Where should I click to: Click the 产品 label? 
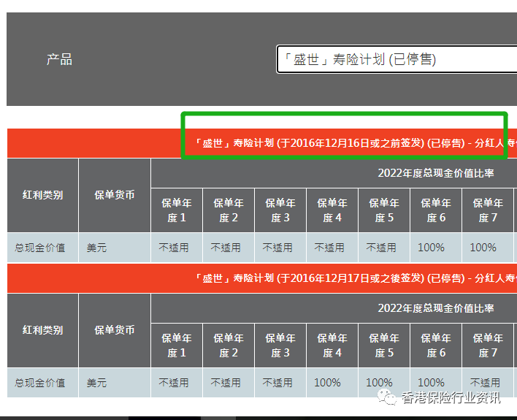(x=59, y=59)
